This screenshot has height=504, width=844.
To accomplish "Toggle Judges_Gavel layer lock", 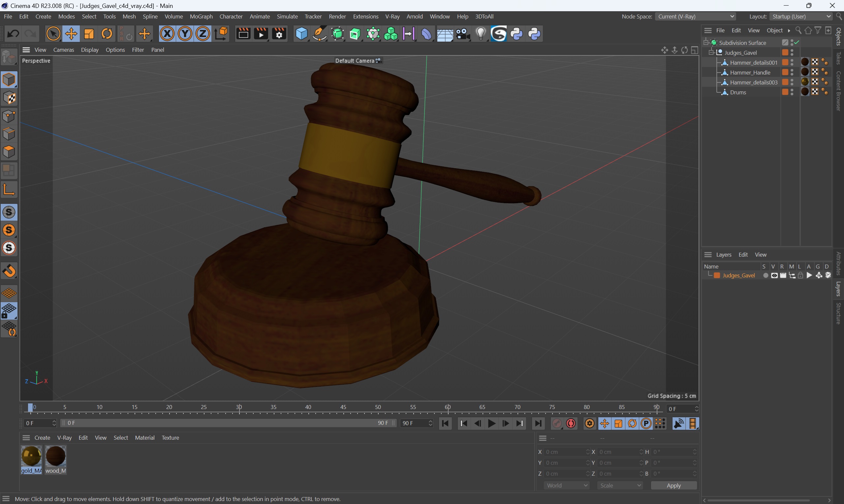I will coord(800,275).
